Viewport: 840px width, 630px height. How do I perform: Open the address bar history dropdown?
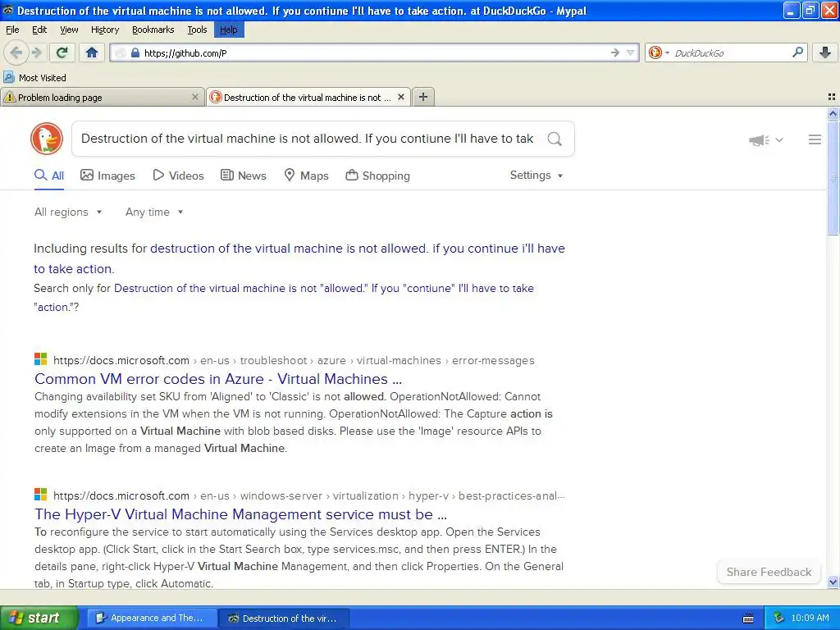(x=631, y=52)
